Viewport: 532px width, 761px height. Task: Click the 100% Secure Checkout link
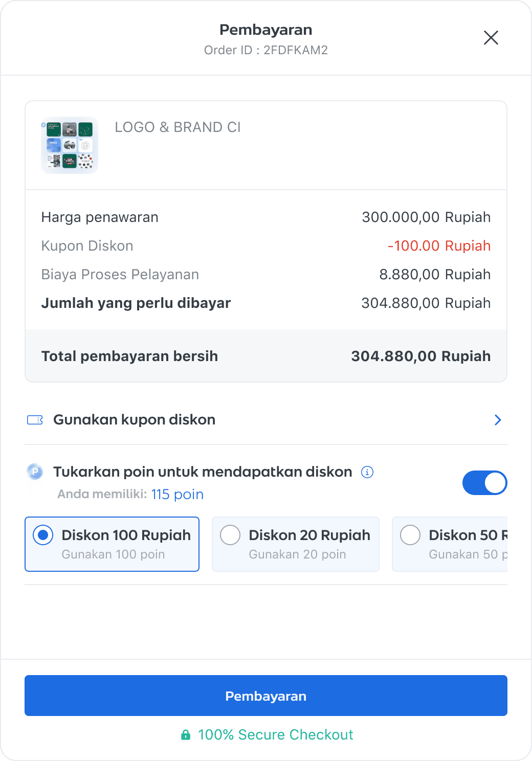point(276,734)
